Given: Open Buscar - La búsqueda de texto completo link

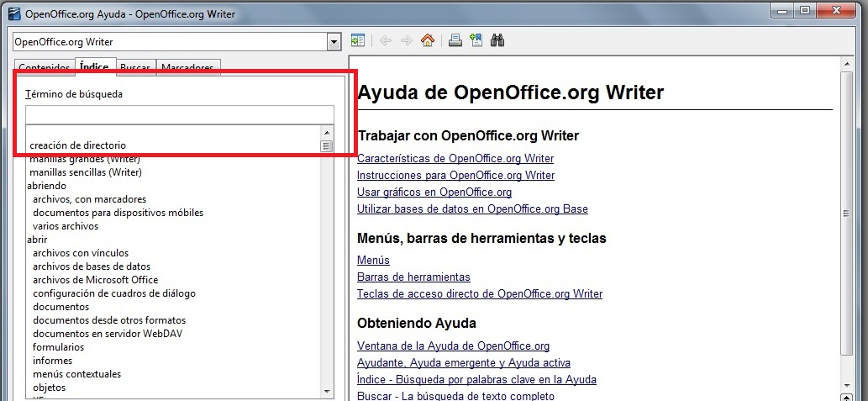Looking at the screenshot, I should [x=455, y=397].
